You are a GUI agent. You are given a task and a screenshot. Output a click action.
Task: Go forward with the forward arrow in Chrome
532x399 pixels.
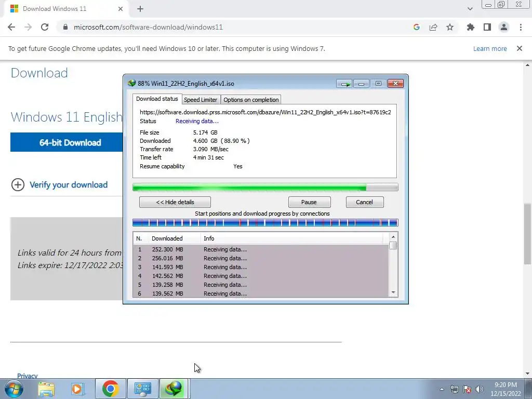pos(28,27)
